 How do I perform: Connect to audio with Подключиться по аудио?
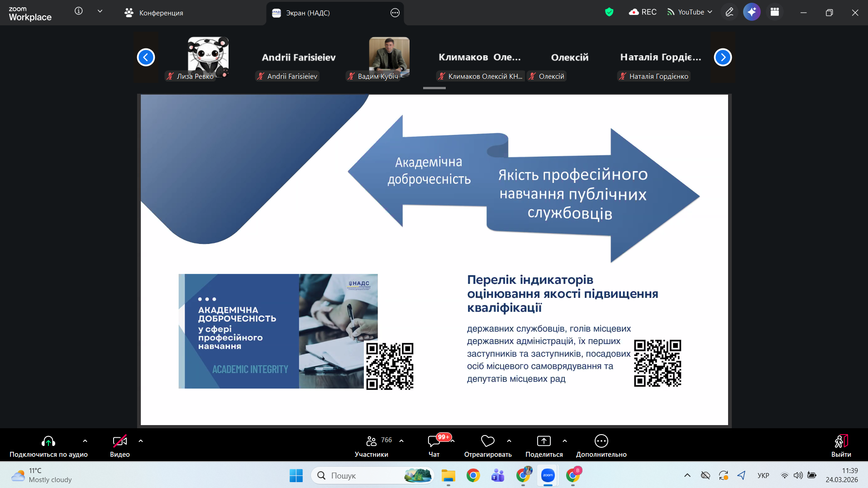coord(48,445)
